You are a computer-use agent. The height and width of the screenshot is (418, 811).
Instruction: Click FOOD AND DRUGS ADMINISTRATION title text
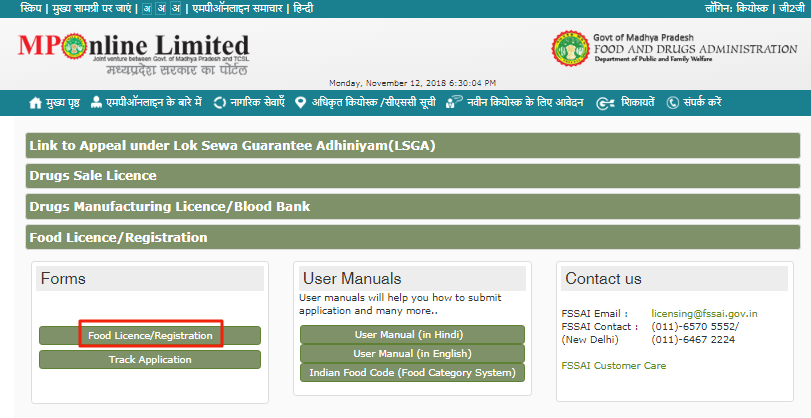click(x=696, y=49)
